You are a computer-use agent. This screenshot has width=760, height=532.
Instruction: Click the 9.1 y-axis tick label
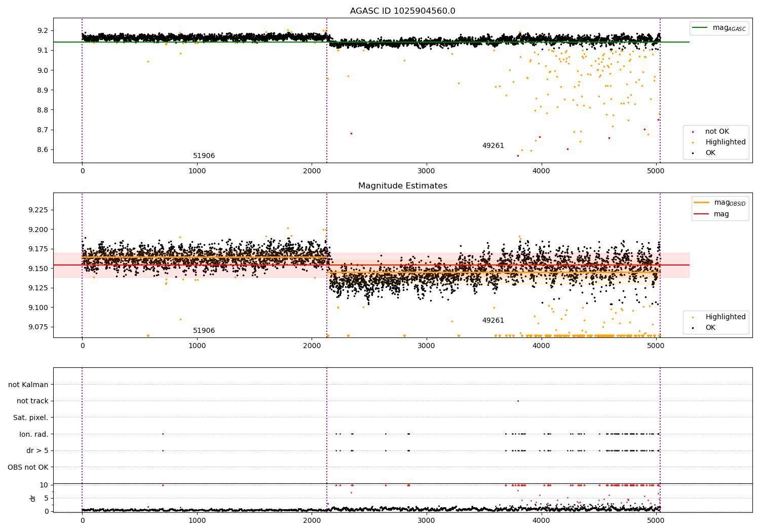pyautogui.click(x=43, y=51)
